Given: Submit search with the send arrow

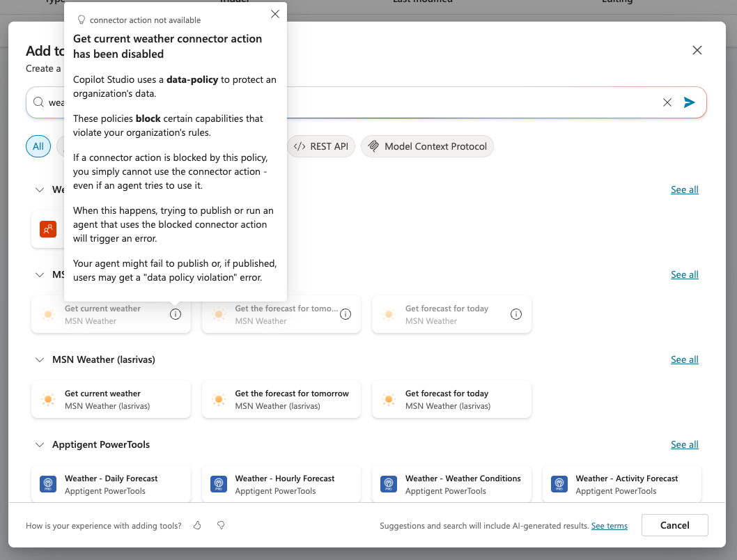Looking at the screenshot, I should [689, 102].
